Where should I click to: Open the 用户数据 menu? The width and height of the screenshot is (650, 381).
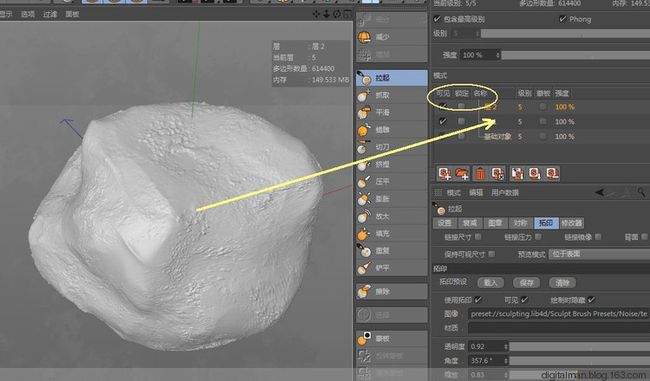coord(505,193)
